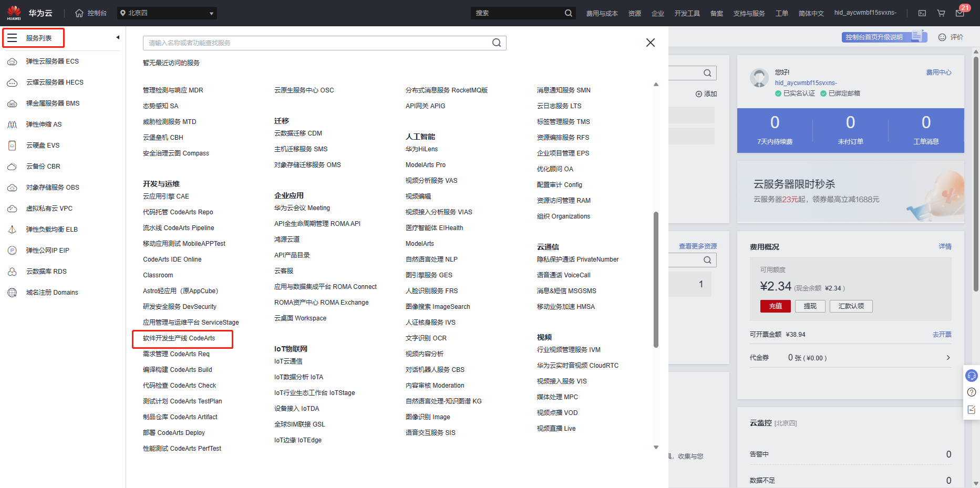
Task: Click the Auto Scaling AS icon
Action: tap(12, 124)
